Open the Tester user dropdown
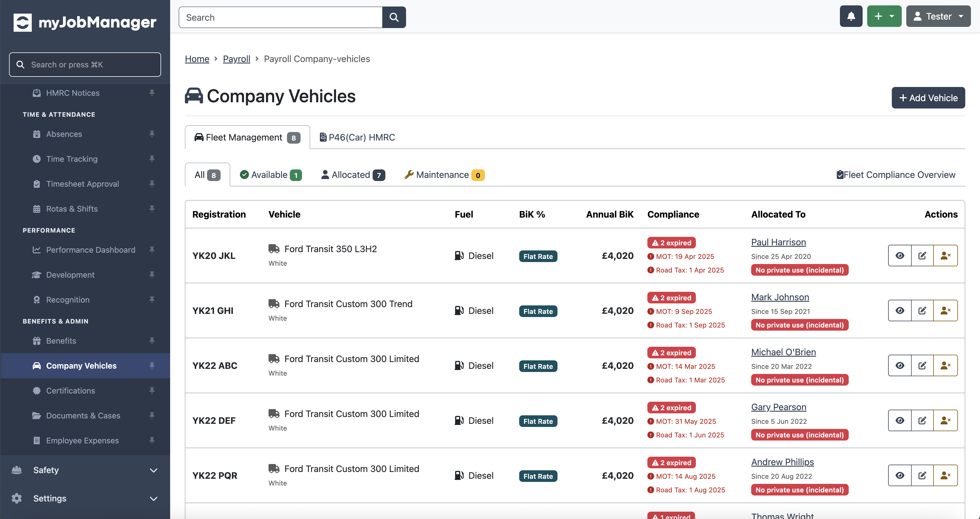 point(938,16)
